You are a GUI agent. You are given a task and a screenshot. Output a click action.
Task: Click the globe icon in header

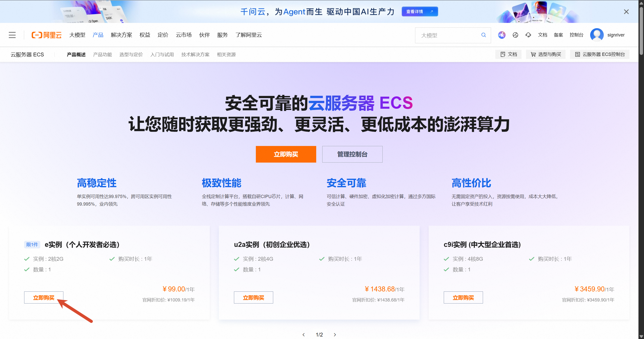pyautogui.click(x=515, y=35)
